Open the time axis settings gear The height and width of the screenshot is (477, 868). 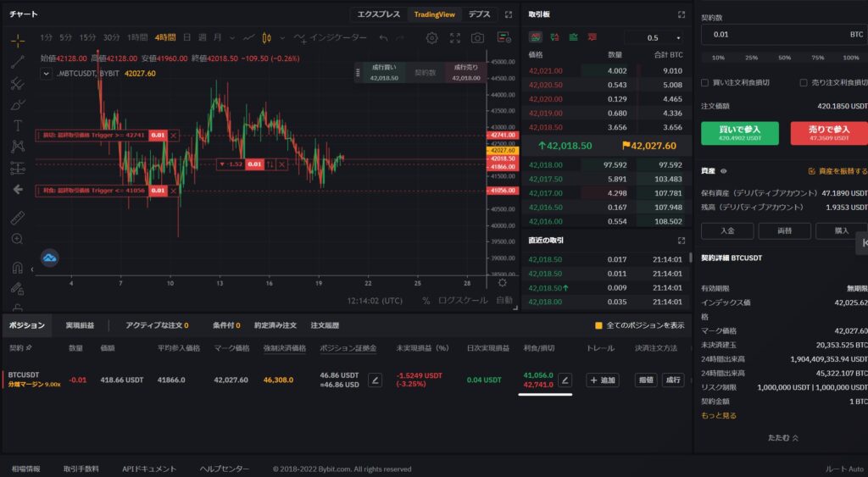[502, 283]
